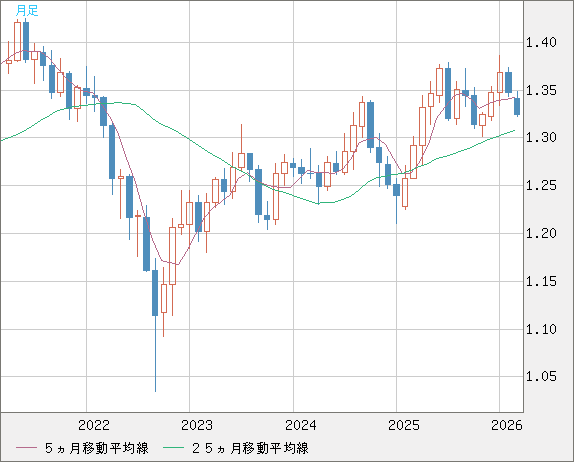
Task: Click the last blue candlestick in 2026
Action: pyautogui.click(x=517, y=107)
